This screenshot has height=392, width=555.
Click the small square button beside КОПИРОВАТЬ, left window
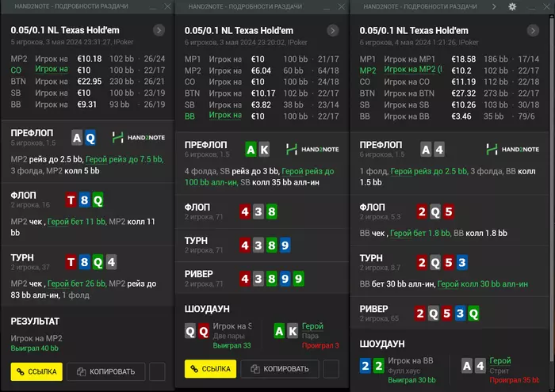pos(157,371)
